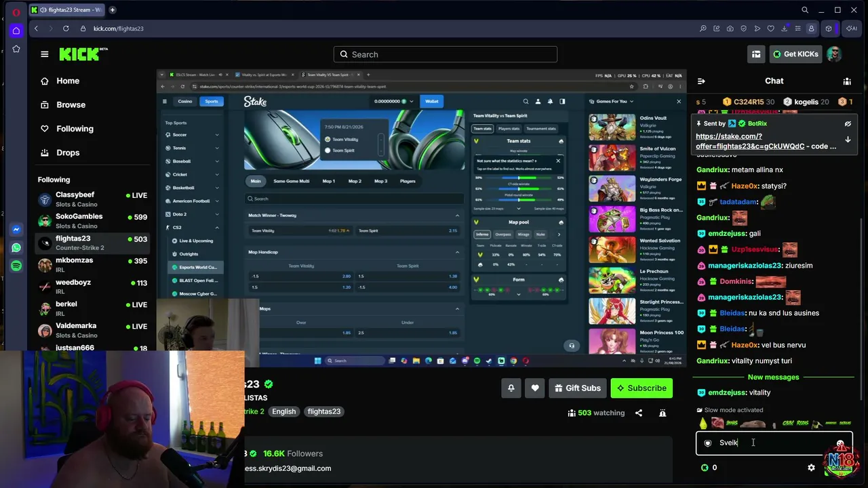Click in the chat message input box
This screenshot has height=488, width=868.
click(774, 443)
